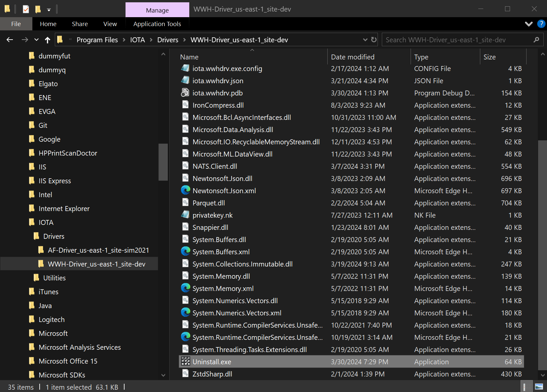The image size is (547, 392).
Task: Click the file list scrollbar thumb
Action: (x=542, y=255)
